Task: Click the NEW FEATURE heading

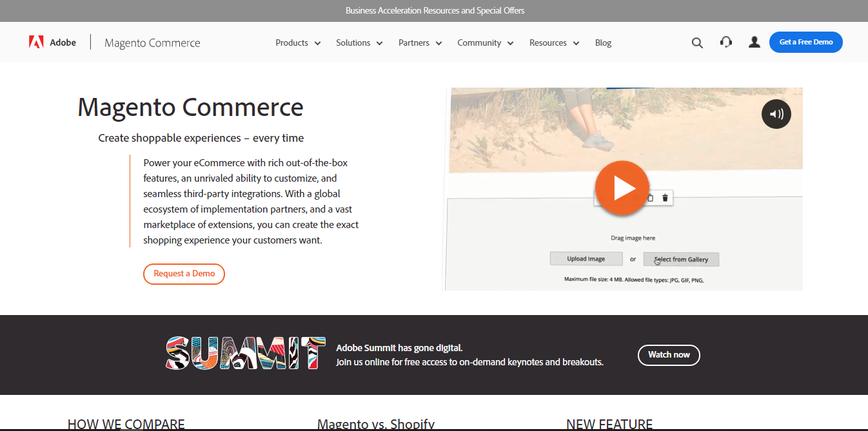Action: point(609,424)
